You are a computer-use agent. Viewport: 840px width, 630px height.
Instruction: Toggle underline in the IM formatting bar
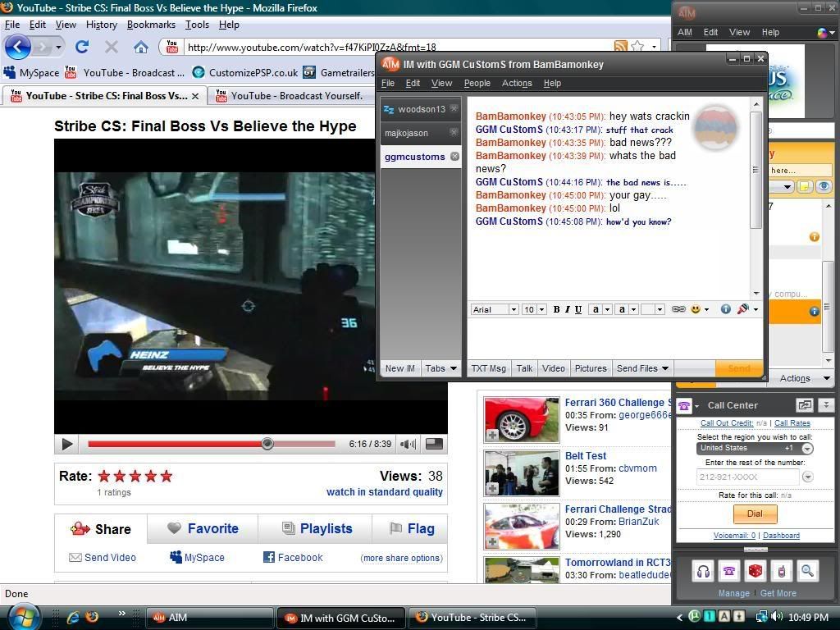pyautogui.click(x=578, y=309)
